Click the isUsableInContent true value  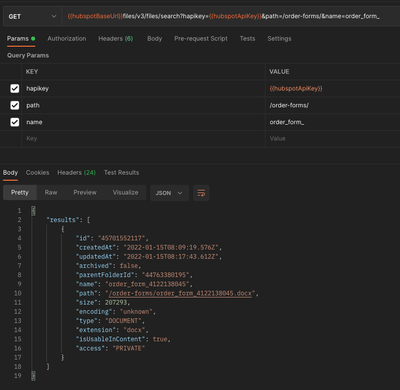point(160,339)
